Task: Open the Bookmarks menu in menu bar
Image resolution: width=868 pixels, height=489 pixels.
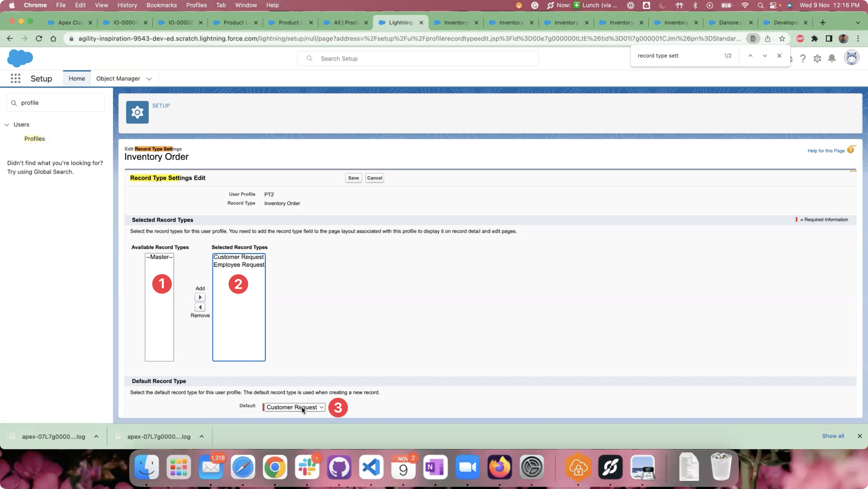Action: 161,5
